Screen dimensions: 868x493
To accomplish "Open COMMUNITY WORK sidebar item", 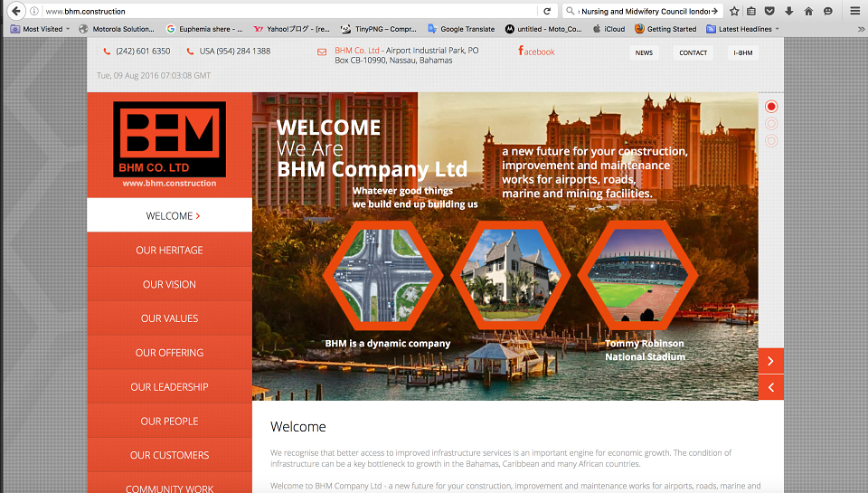I will [x=169, y=485].
